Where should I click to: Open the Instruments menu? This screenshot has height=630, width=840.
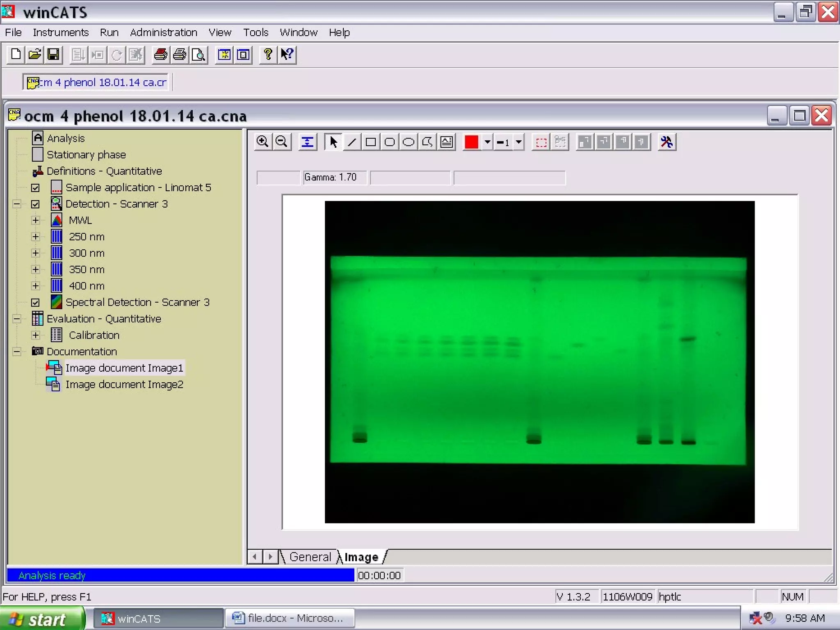[x=61, y=32]
